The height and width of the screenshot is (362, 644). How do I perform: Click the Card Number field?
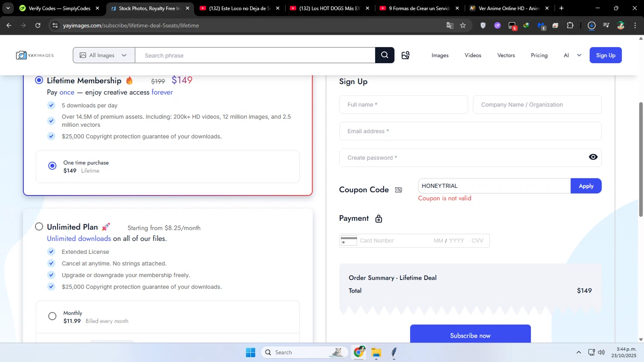tap(394, 241)
